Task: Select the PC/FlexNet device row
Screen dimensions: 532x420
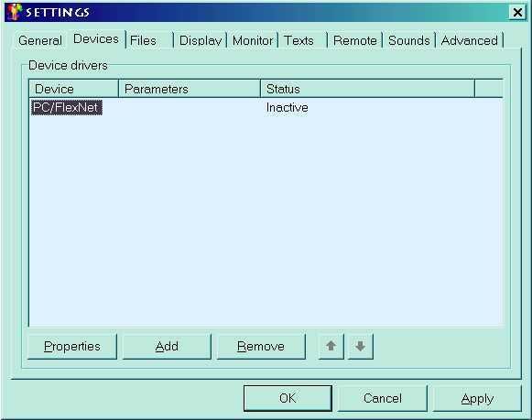Action: point(266,107)
